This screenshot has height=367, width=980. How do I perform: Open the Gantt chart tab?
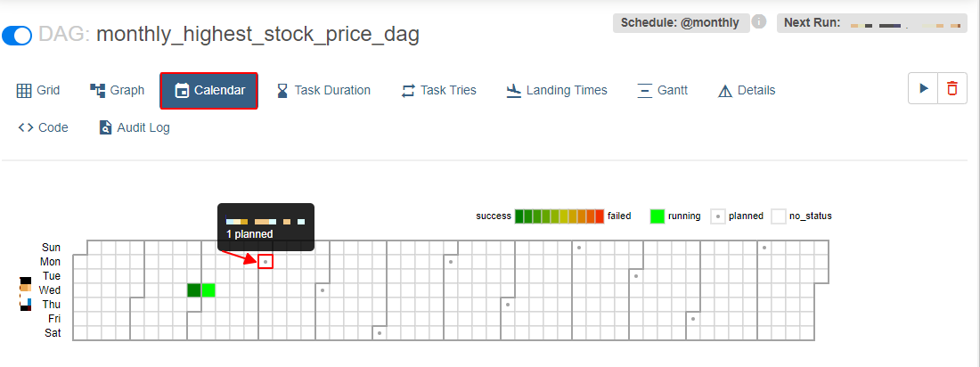coord(663,91)
